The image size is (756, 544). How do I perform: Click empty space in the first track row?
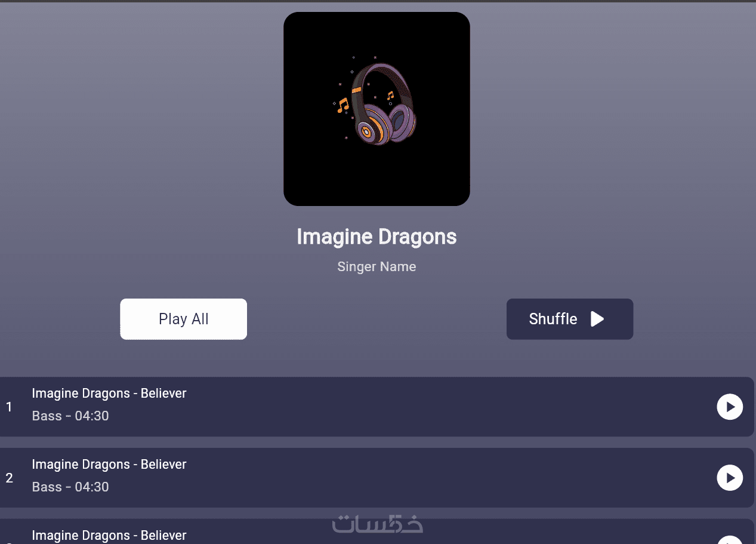coord(448,407)
